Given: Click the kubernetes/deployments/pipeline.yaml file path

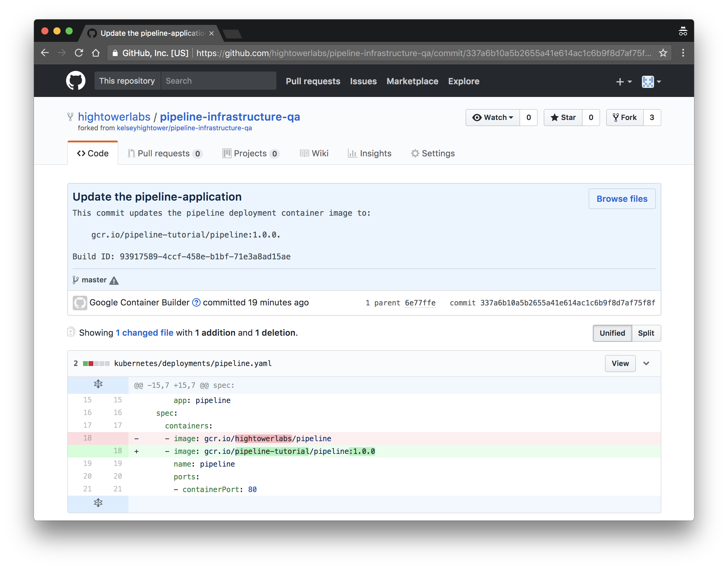Looking at the screenshot, I should [x=193, y=364].
